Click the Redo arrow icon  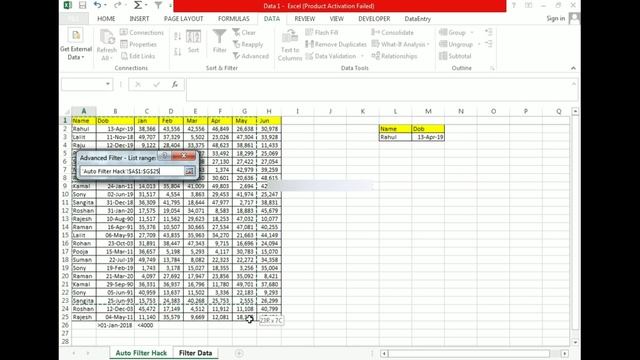pos(117,5)
